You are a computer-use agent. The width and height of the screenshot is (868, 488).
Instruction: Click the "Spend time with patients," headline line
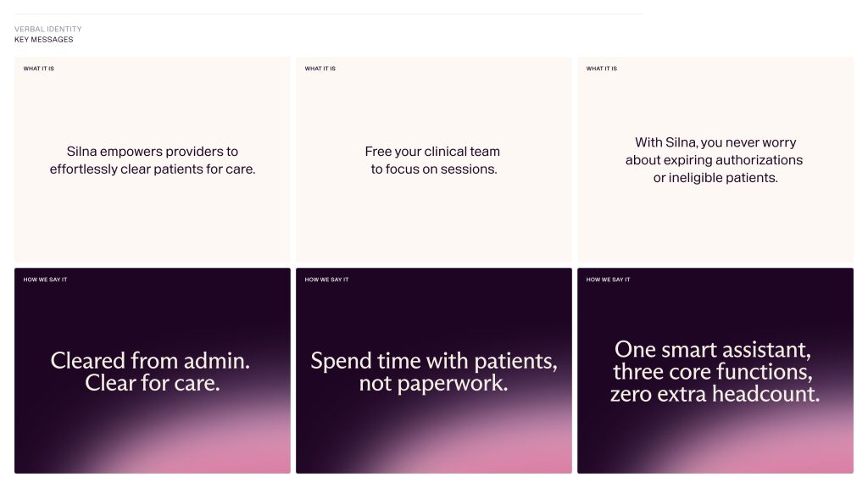click(434, 361)
